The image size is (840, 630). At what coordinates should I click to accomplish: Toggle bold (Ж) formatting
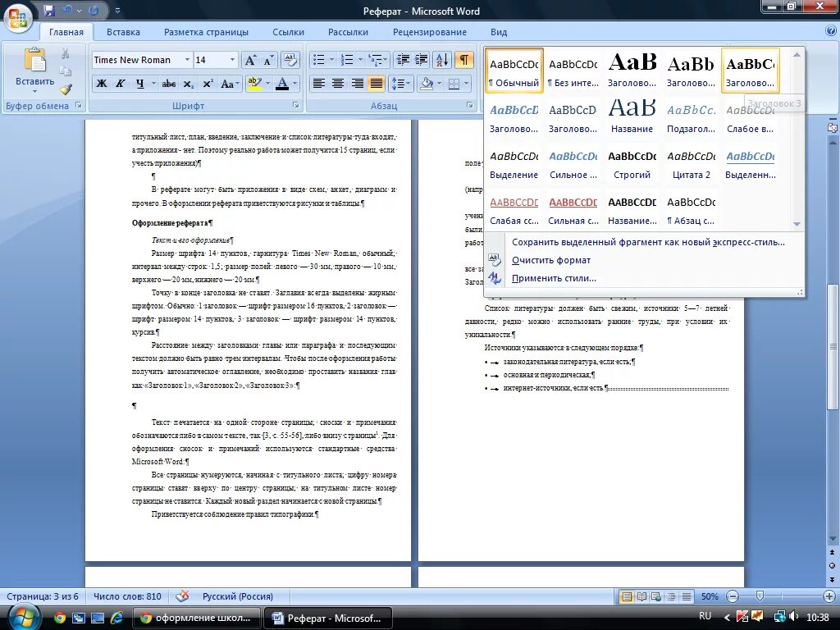click(x=101, y=84)
